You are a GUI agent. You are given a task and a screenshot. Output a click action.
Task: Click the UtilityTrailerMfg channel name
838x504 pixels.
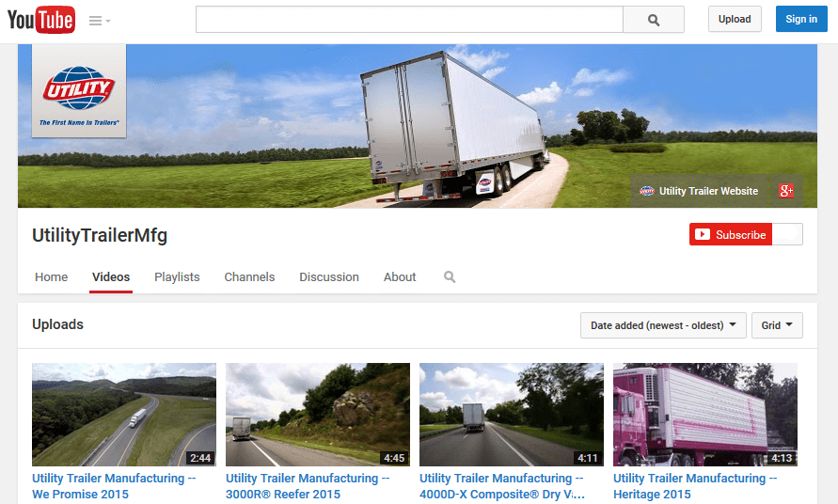[x=100, y=235]
